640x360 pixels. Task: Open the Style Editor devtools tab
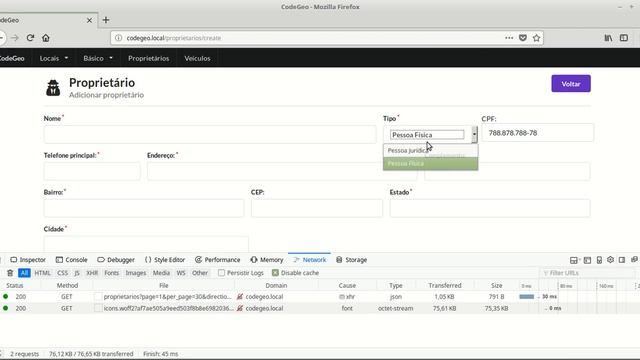[165, 260]
